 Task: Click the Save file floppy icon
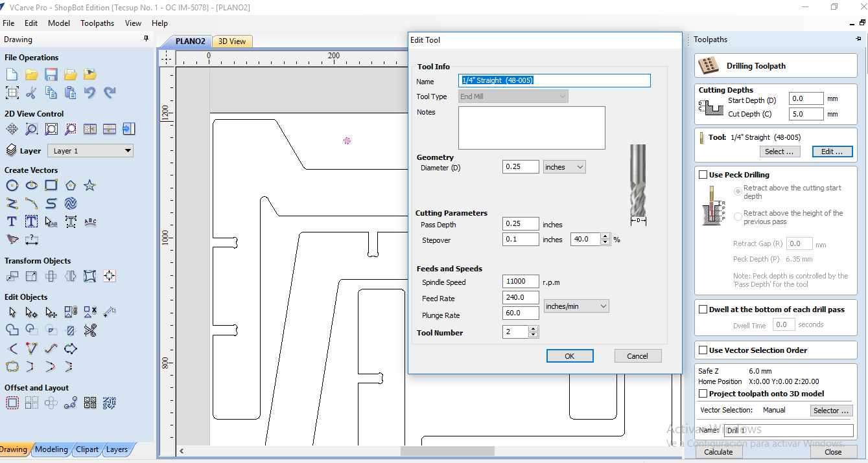click(51, 74)
